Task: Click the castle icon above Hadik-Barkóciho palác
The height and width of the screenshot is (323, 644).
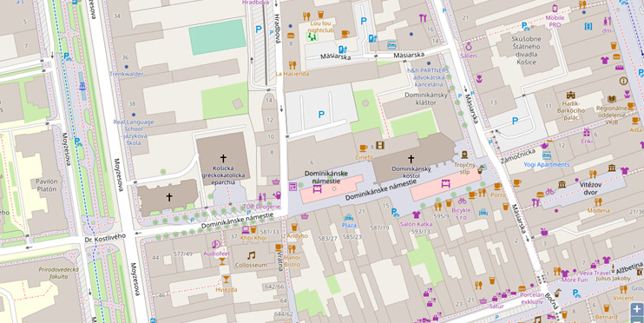Action: (570, 96)
